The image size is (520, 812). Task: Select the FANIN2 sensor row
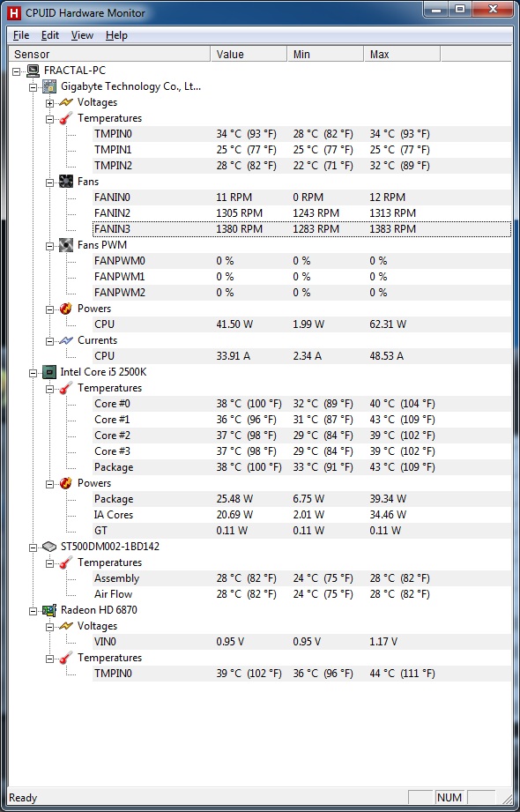(301, 212)
